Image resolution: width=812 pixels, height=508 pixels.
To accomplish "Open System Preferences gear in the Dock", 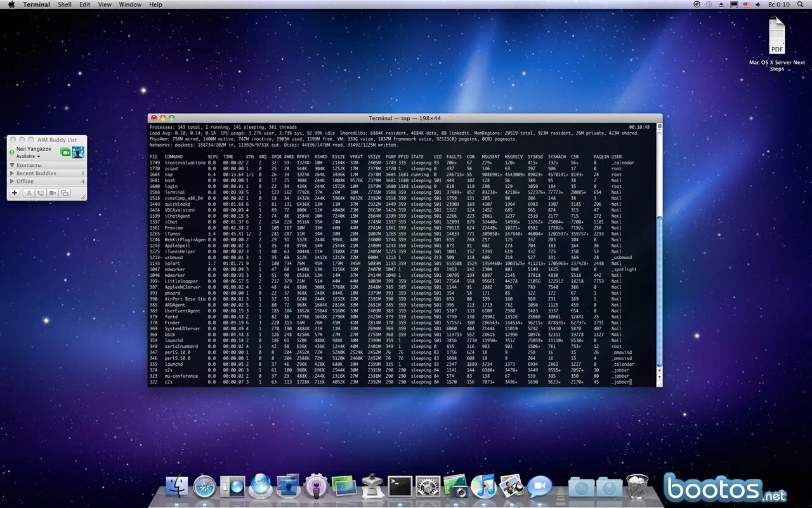I will coord(428,487).
